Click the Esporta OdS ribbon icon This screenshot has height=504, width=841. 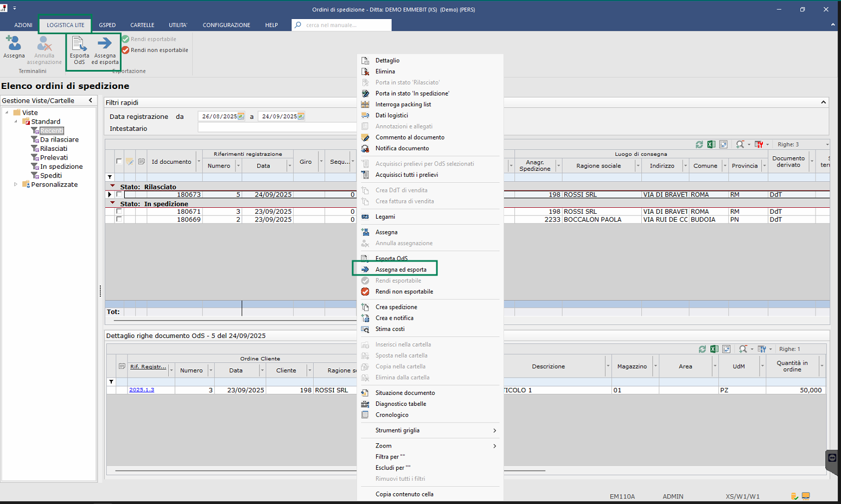(79, 44)
